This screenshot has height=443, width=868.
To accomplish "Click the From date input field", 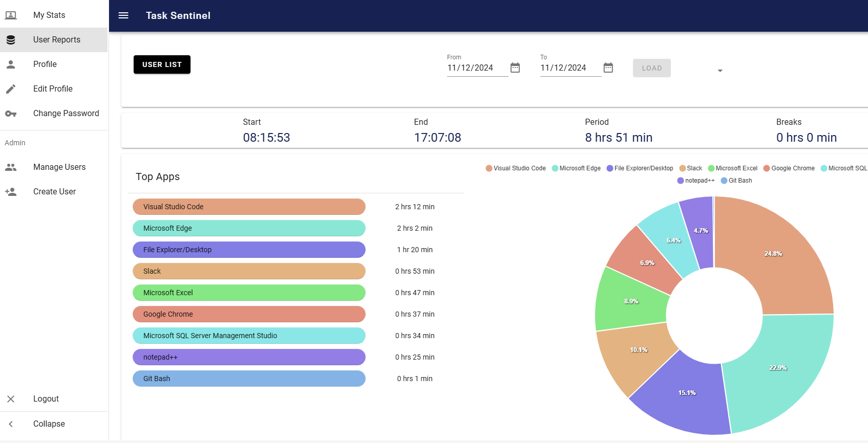I will point(477,68).
